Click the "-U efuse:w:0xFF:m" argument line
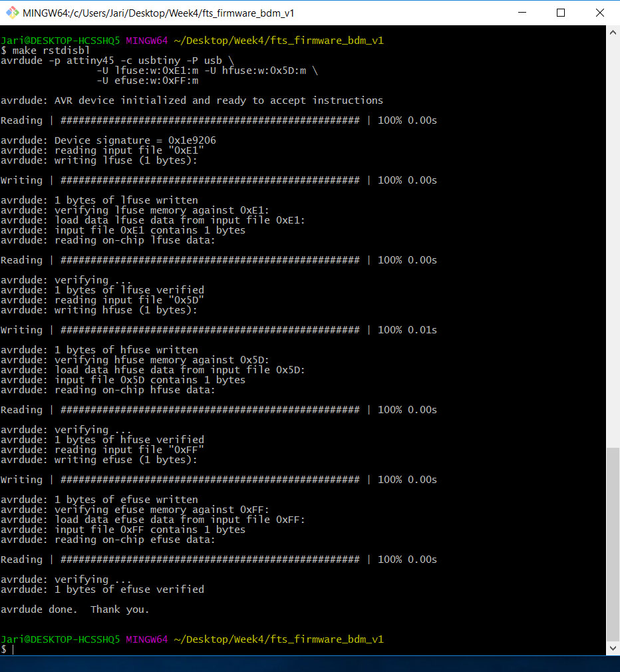 point(148,81)
